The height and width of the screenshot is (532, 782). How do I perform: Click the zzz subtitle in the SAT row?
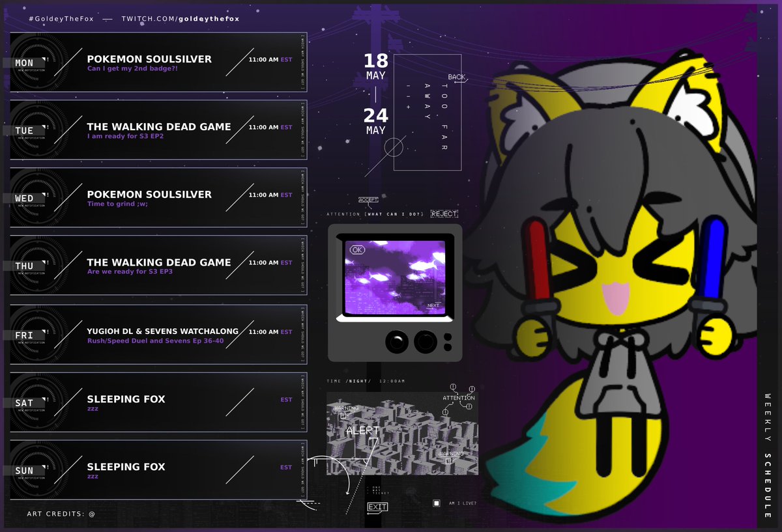tap(93, 408)
